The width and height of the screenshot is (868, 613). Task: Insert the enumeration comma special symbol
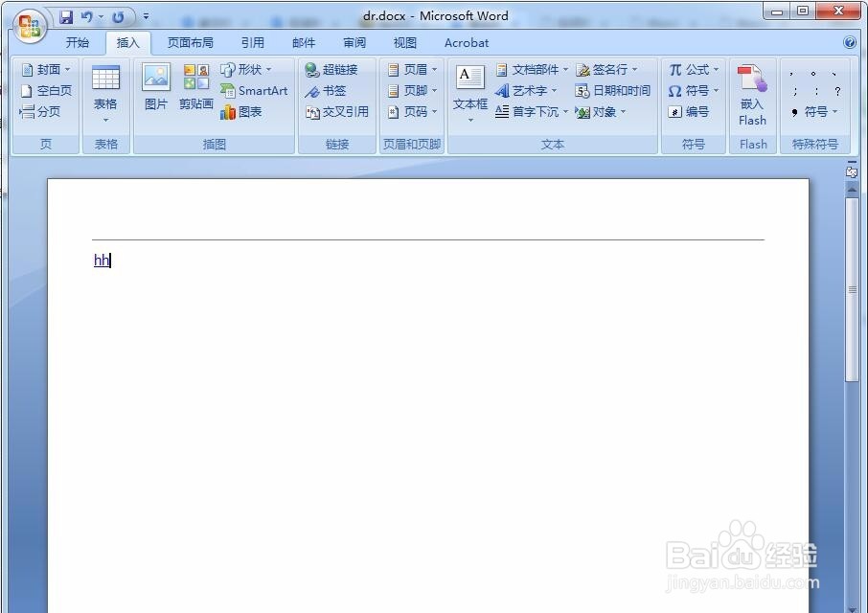pos(834,73)
